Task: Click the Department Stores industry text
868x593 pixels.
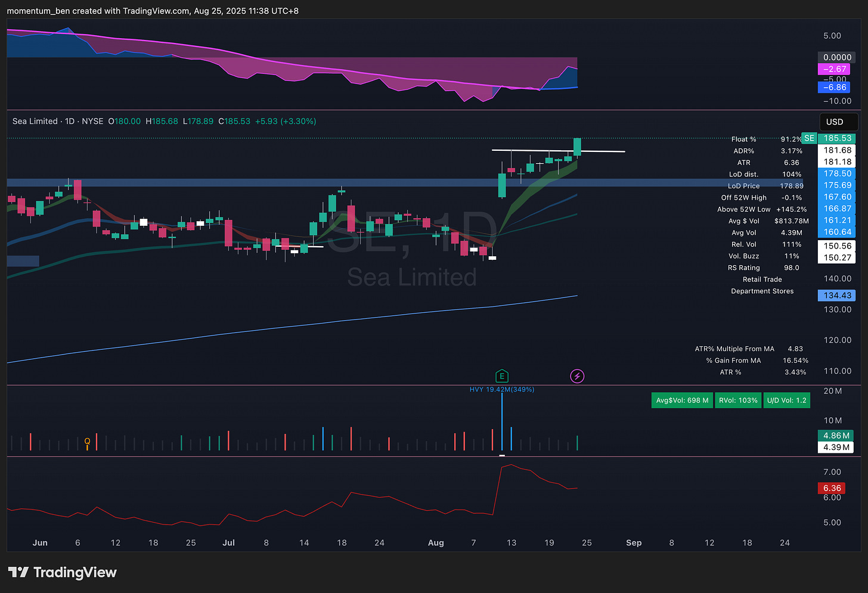Action: 762,291
